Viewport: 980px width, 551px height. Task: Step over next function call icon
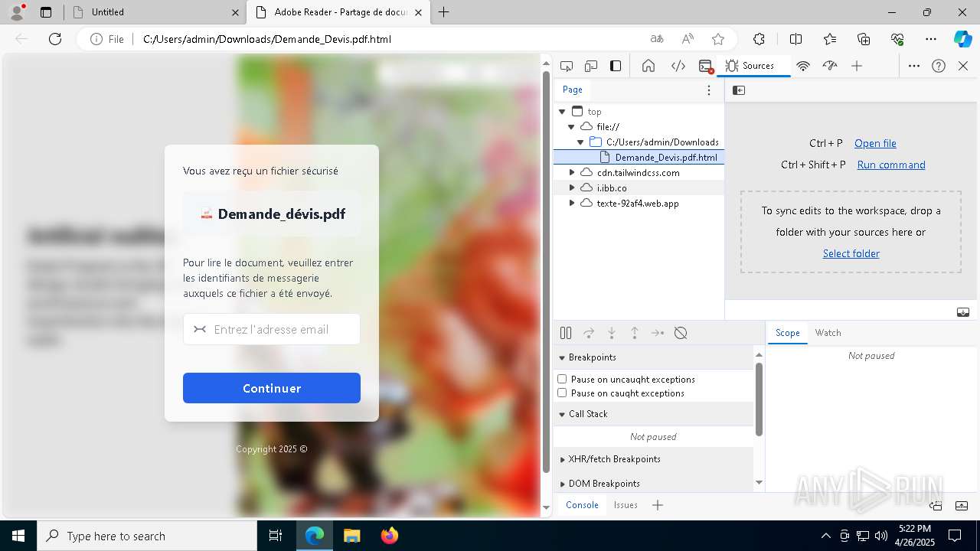(589, 333)
